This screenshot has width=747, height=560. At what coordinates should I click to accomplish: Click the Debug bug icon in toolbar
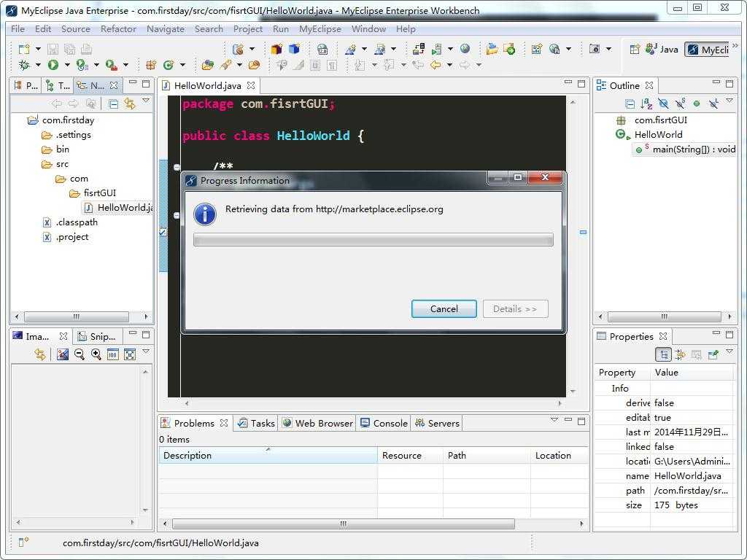click(24, 65)
